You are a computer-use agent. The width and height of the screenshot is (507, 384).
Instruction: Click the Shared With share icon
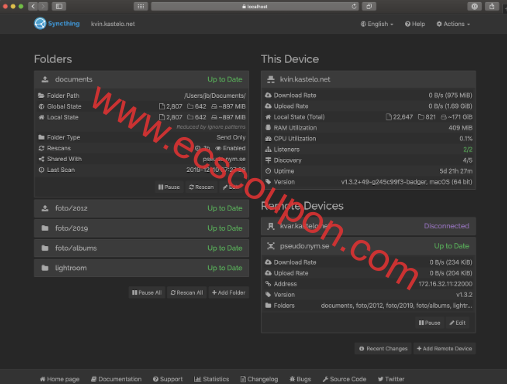click(41, 159)
